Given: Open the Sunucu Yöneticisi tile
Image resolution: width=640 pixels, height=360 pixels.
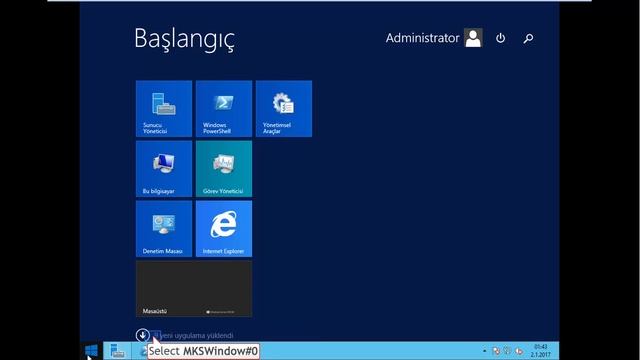Looking at the screenshot, I should tap(164, 109).
